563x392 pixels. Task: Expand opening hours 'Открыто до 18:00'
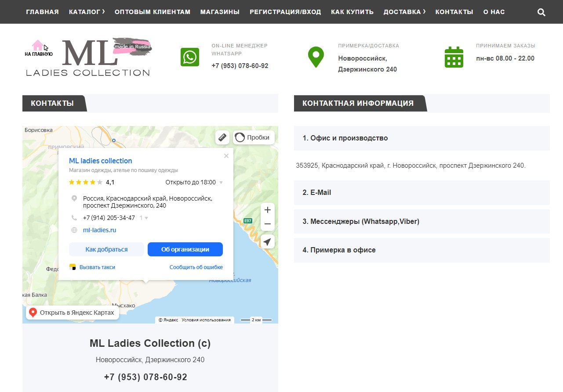(x=194, y=182)
